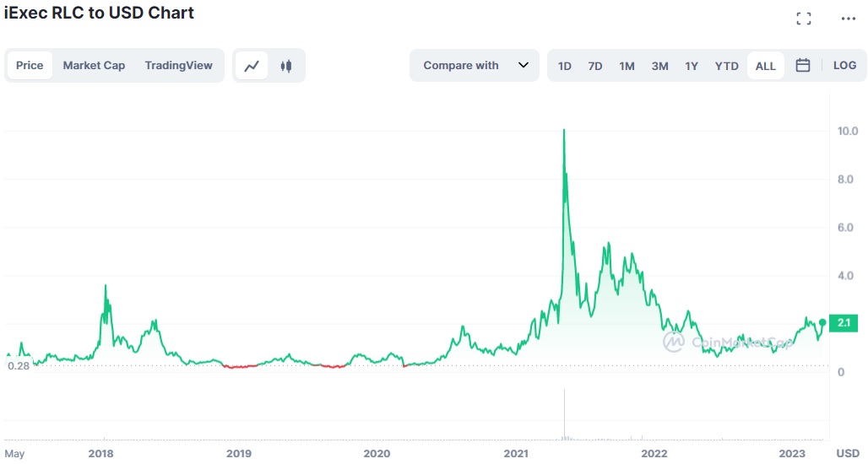Click the USD currency label
The width and height of the screenshot is (868, 464).
(848, 454)
